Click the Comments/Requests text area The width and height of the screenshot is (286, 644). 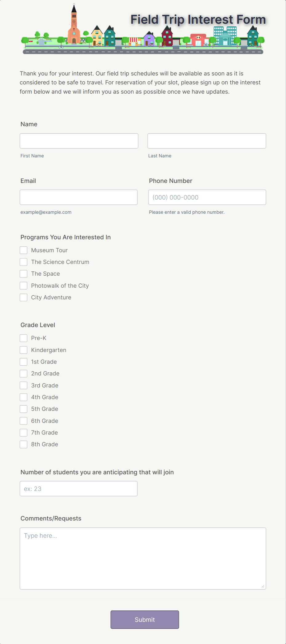143,557
